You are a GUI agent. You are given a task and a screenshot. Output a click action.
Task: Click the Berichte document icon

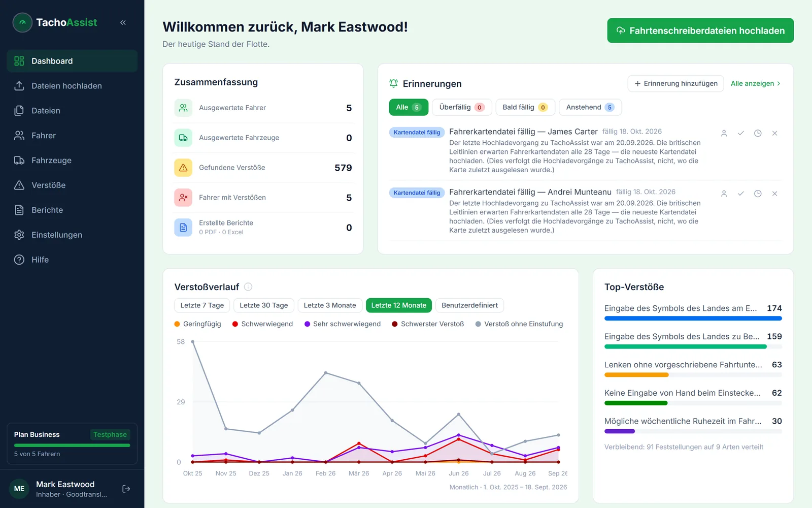tap(19, 210)
